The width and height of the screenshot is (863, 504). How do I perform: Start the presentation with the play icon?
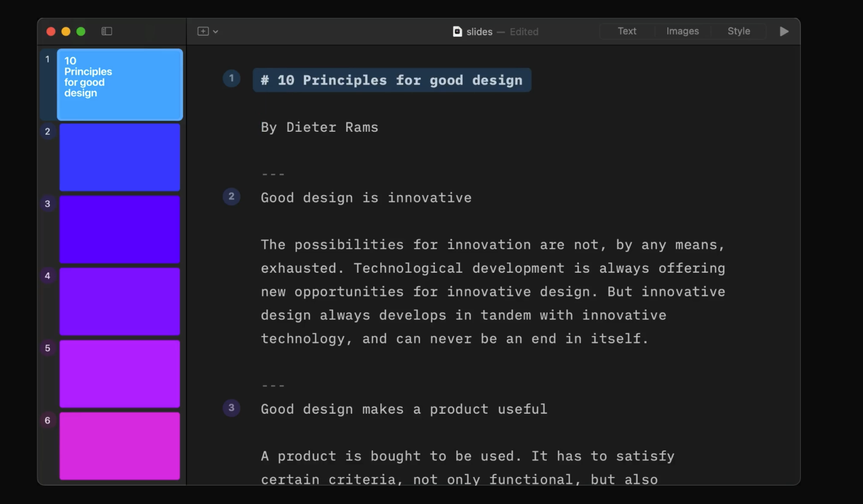click(x=784, y=32)
